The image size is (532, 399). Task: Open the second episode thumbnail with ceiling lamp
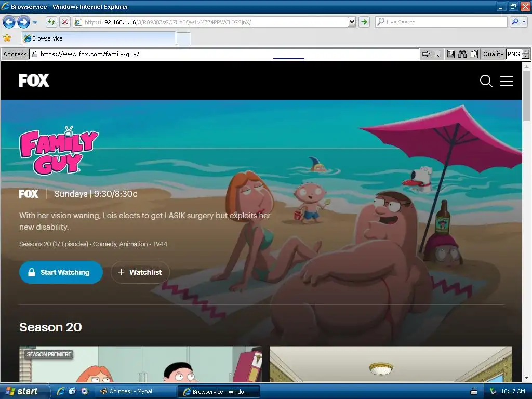click(391, 364)
